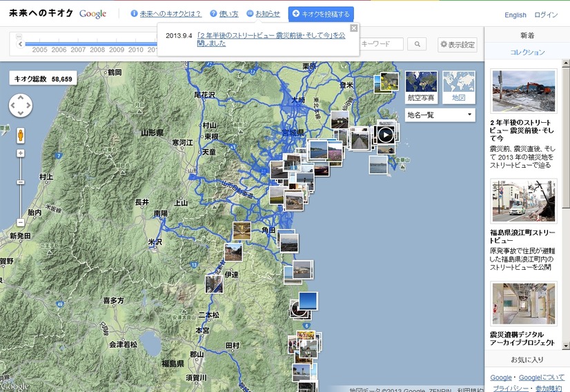Select the コレクション tab
The image size is (570, 392).
pyautogui.click(x=527, y=52)
